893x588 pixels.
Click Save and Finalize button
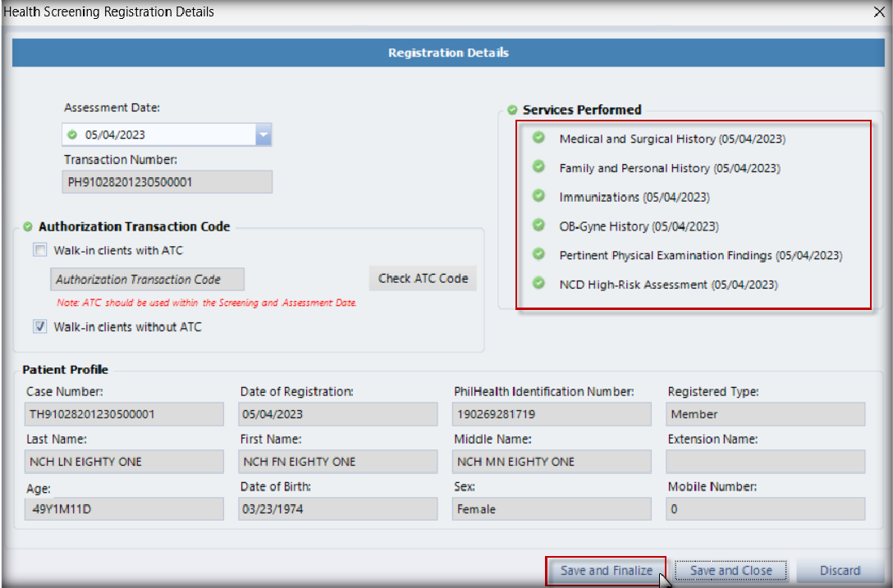[x=606, y=571]
